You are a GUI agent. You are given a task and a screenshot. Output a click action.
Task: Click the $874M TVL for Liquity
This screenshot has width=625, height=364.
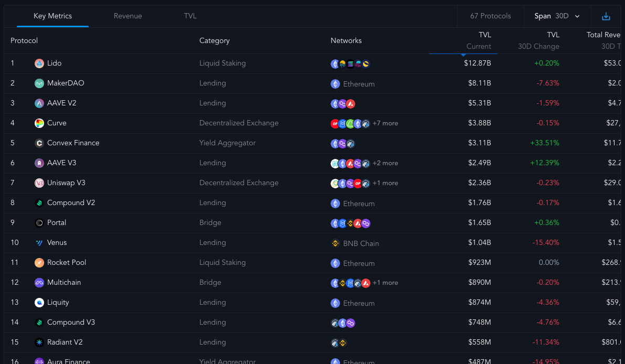coord(480,302)
